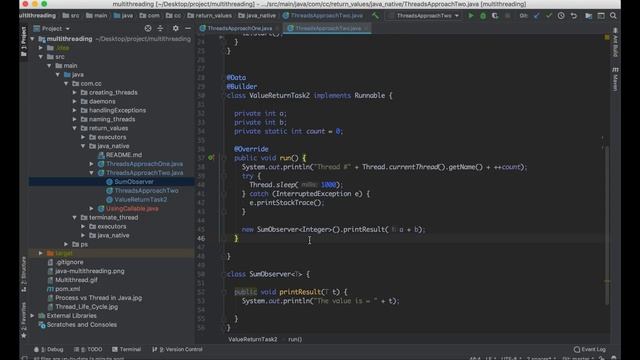
Task: Expand the .idea folder
Action: (41, 48)
